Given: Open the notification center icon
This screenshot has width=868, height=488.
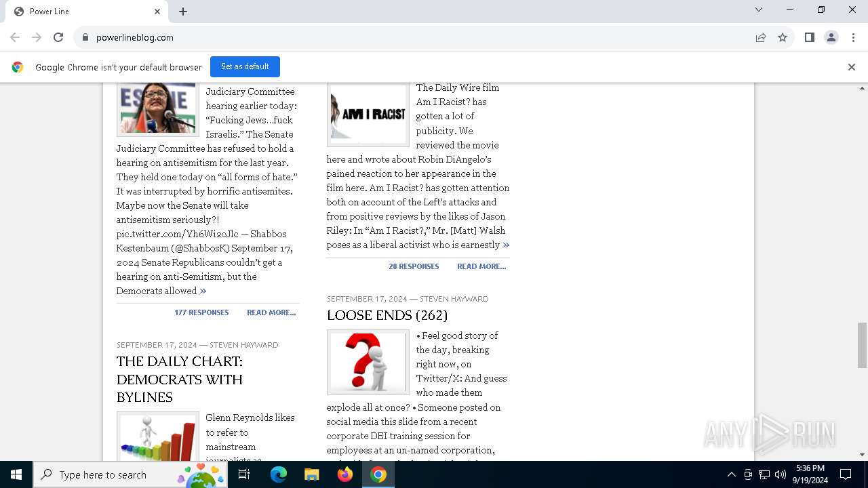Looking at the screenshot, I should click(x=846, y=474).
